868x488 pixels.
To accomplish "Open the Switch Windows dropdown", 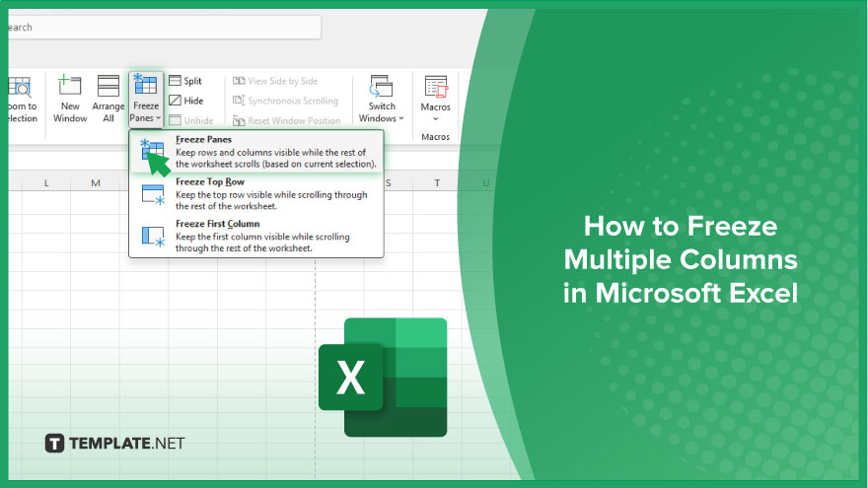I will [x=382, y=100].
